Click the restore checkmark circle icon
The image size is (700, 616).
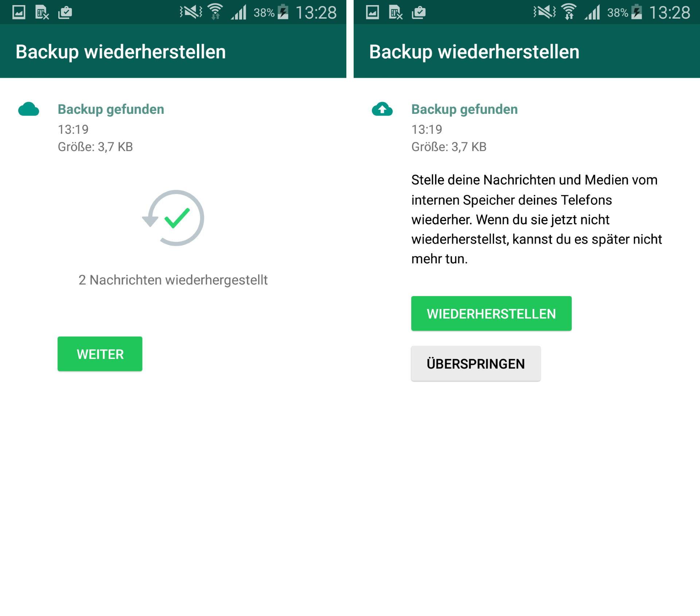pos(173,218)
